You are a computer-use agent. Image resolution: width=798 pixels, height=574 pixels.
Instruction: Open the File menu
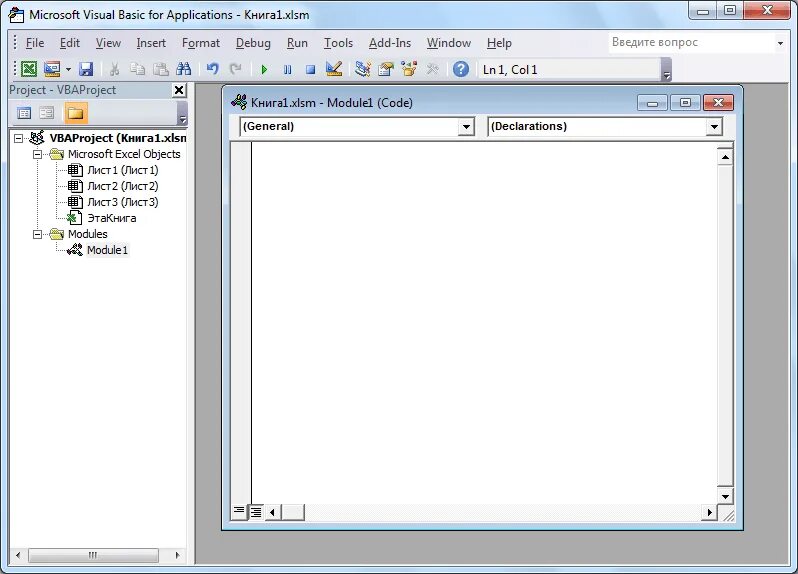point(35,43)
